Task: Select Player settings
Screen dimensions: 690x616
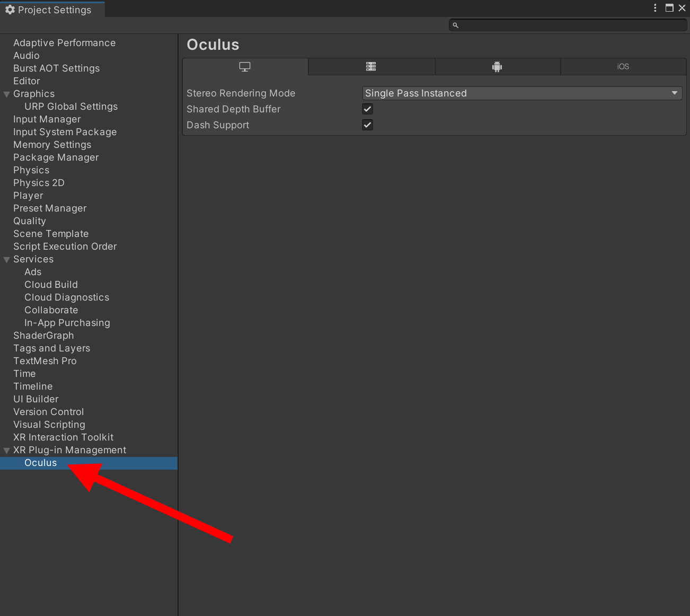Action: point(28,196)
